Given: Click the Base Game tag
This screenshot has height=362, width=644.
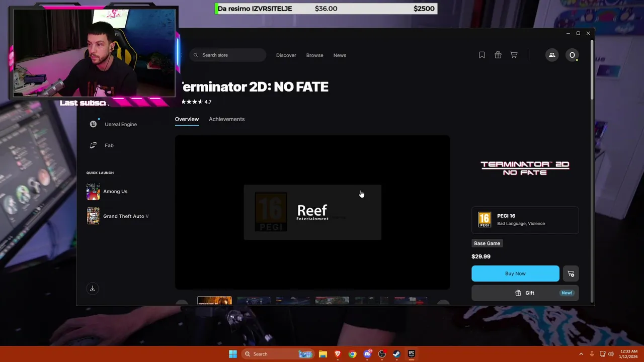Looking at the screenshot, I should coord(487,243).
